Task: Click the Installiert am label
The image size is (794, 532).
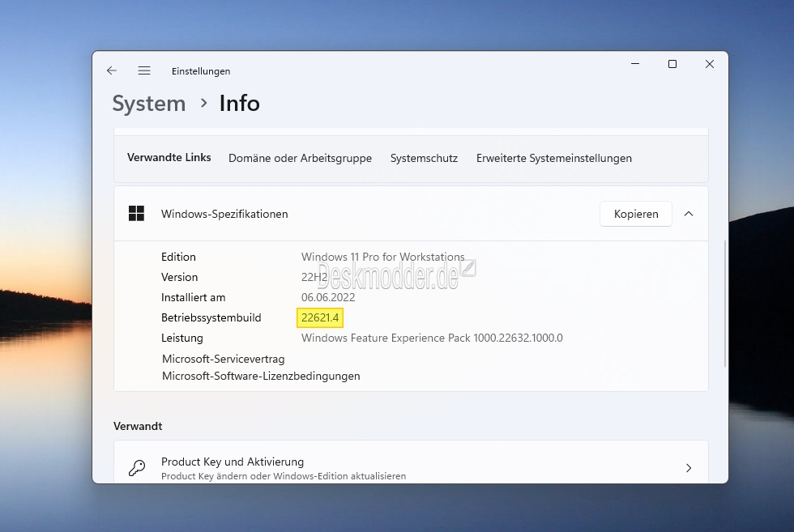Action: coord(194,297)
